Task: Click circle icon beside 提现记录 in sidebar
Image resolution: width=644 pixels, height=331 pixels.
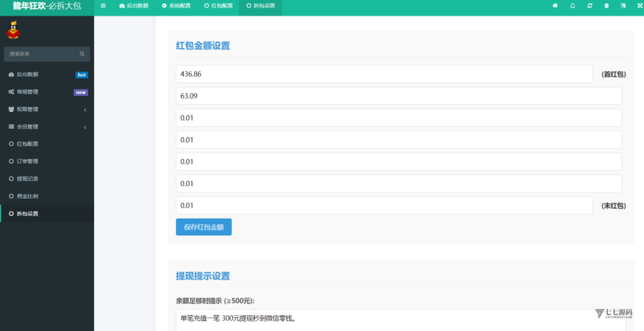Action: click(x=11, y=179)
